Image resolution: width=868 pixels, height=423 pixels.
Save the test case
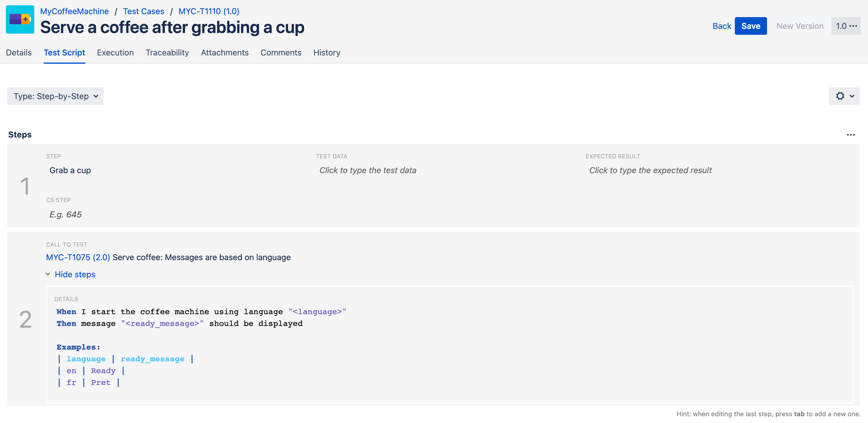[x=750, y=26]
